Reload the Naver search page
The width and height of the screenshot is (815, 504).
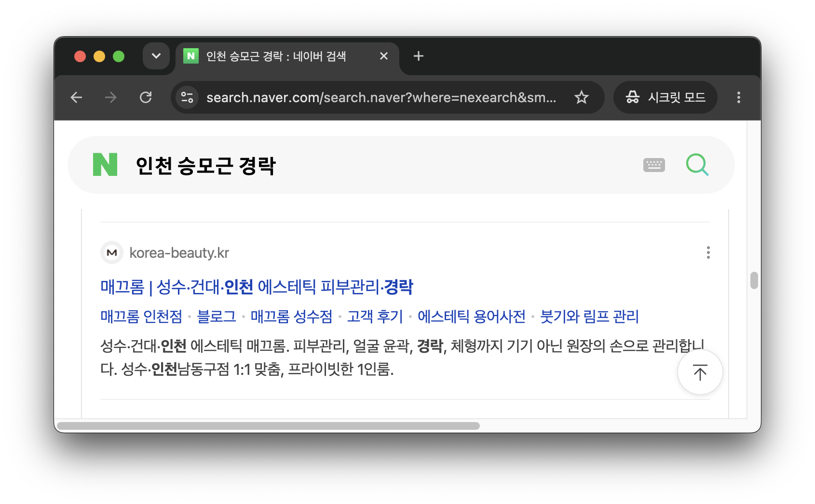(146, 97)
